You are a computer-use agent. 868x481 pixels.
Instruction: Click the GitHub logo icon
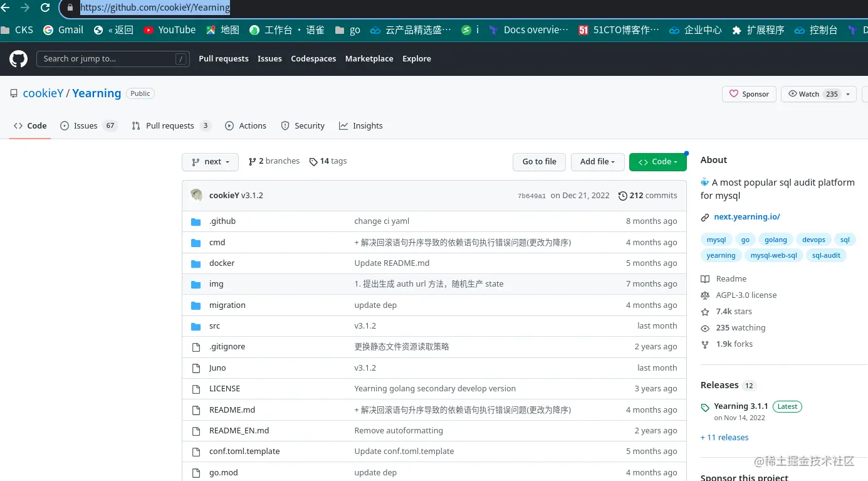(x=19, y=59)
